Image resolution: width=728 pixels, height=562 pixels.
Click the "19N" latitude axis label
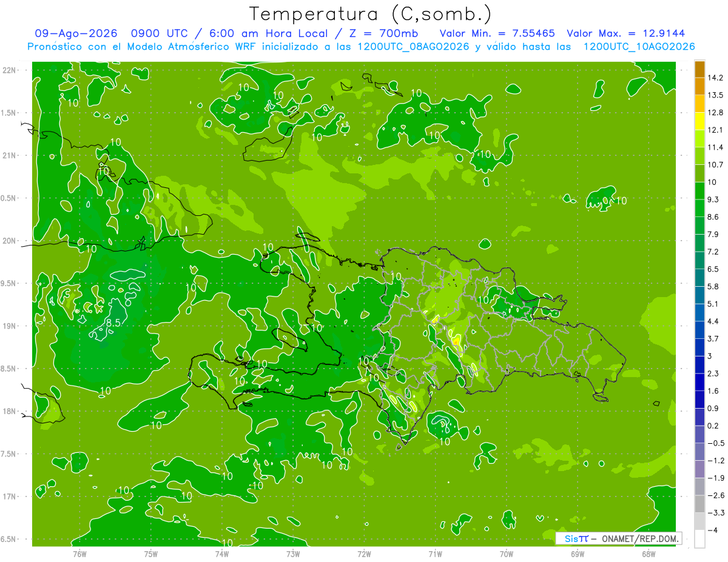[x=10, y=326]
